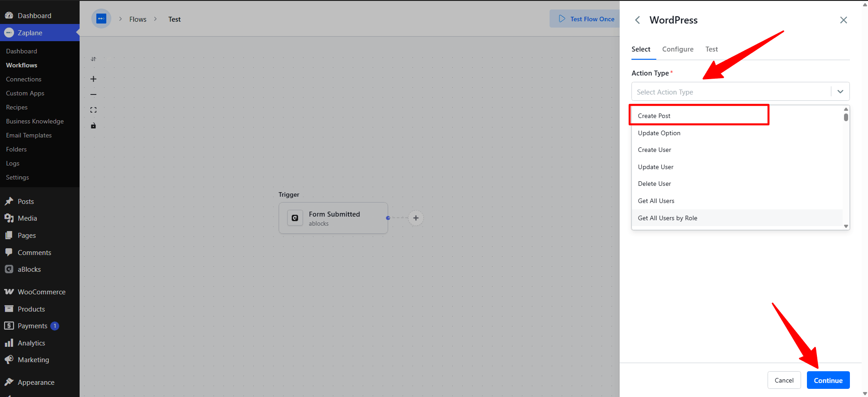
Task: Click the play icon on Test Flow Once
Action: click(x=562, y=19)
